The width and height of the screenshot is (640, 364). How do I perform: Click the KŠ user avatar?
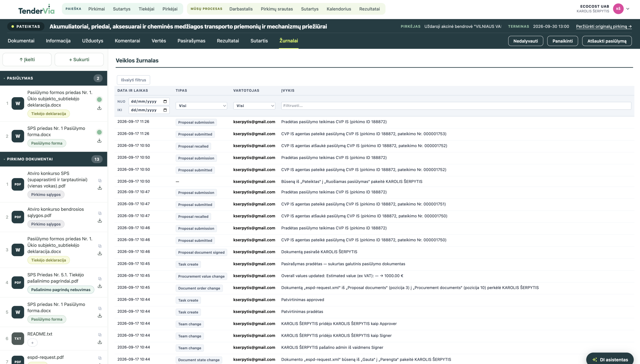coord(618,9)
